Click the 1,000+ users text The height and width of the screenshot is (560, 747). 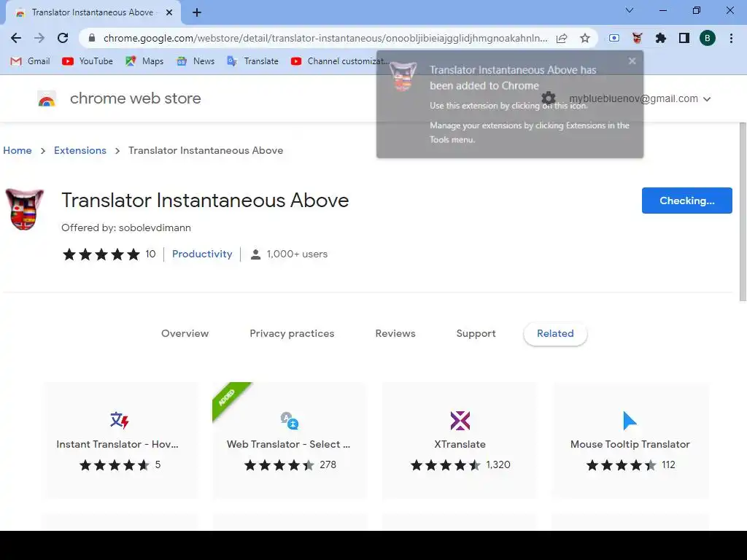pyautogui.click(x=297, y=254)
